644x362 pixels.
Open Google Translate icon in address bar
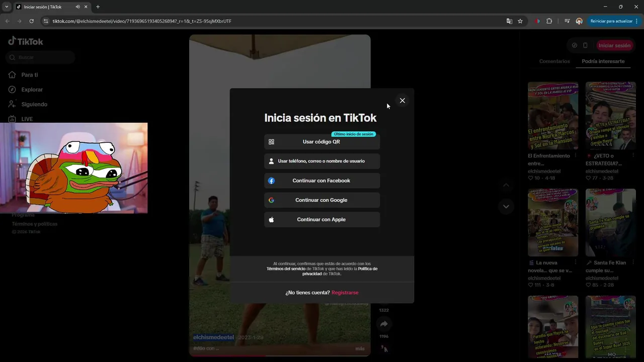pyautogui.click(x=509, y=21)
